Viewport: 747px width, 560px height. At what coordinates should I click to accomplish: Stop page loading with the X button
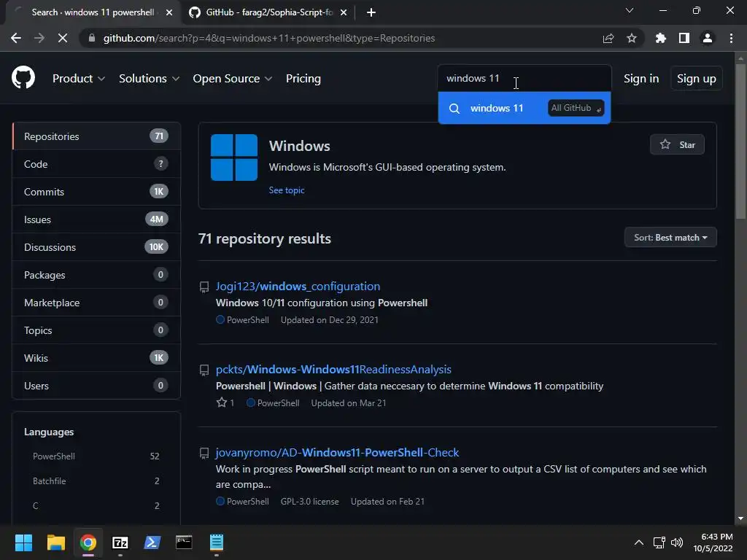[x=63, y=38]
